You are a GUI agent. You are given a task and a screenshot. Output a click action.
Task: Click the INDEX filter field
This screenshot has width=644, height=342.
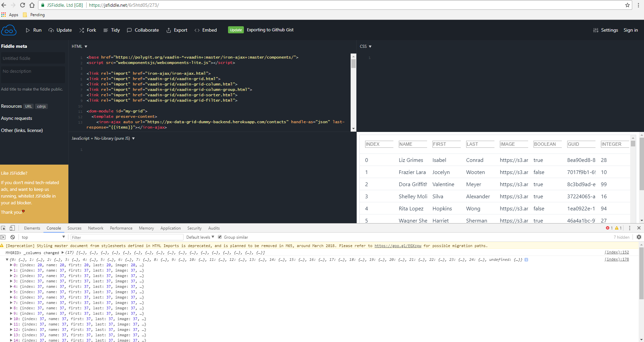(x=379, y=144)
